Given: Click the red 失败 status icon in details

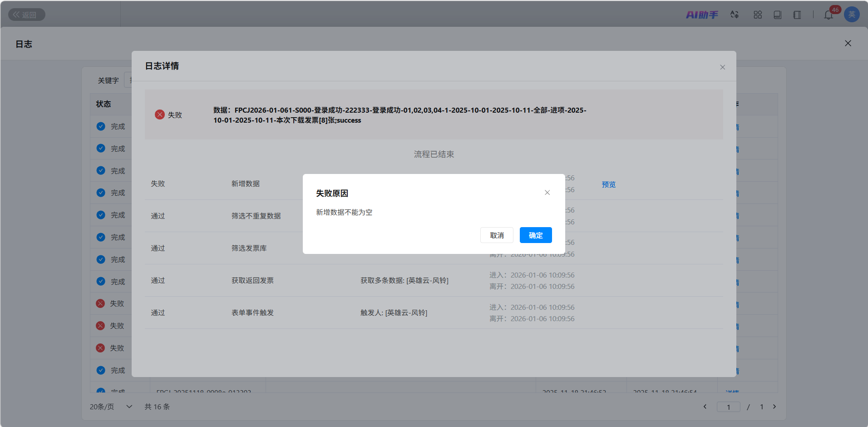Looking at the screenshot, I should pyautogui.click(x=160, y=114).
